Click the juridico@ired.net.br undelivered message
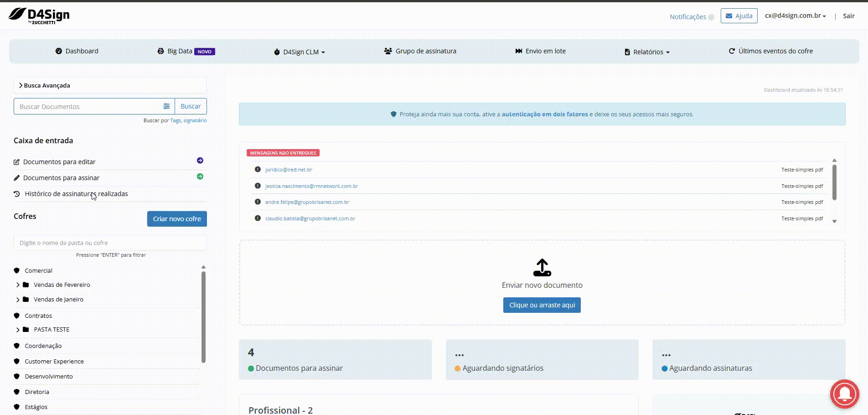This screenshot has width=868, height=415. [x=289, y=170]
